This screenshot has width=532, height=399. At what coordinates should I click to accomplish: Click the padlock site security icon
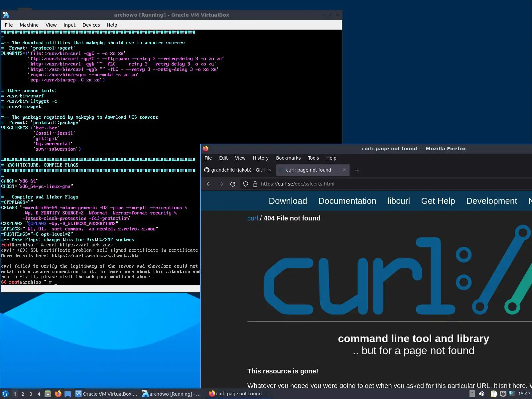255,184
